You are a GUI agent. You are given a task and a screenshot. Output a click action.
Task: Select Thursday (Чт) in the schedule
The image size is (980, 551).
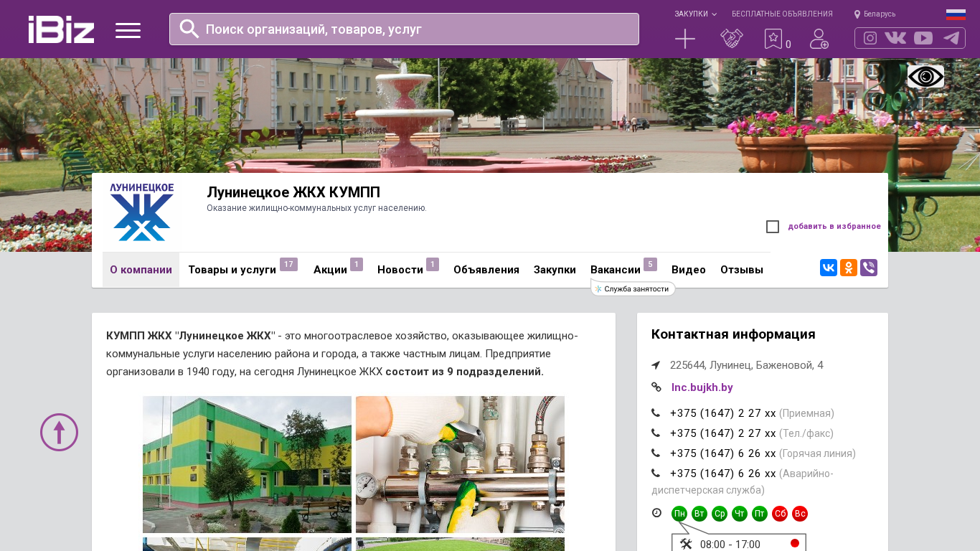740,514
